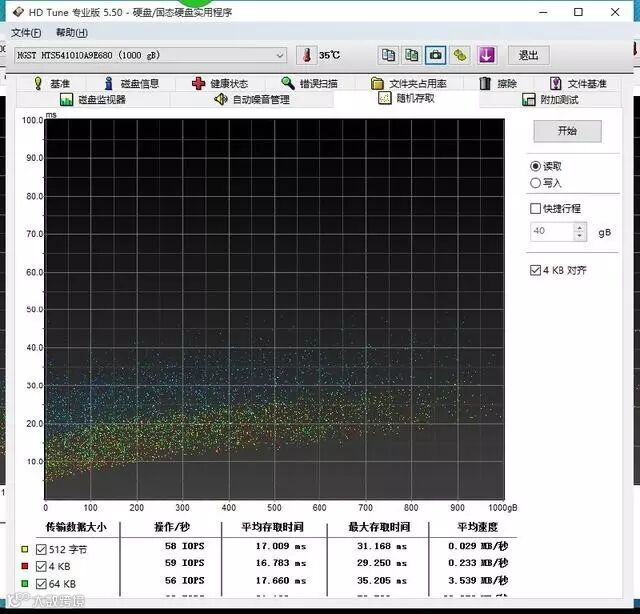Select the 读取 read radio button

(536, 166)
